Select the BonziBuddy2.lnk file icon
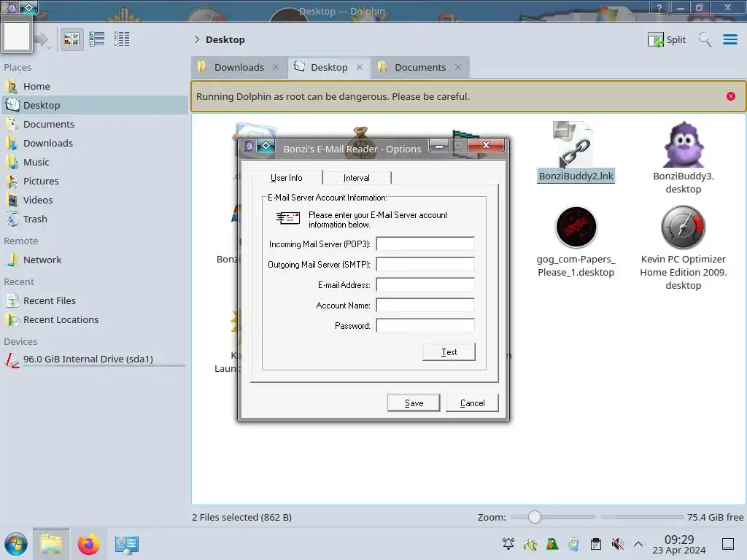The image size is (747, 560). [575, 144]
